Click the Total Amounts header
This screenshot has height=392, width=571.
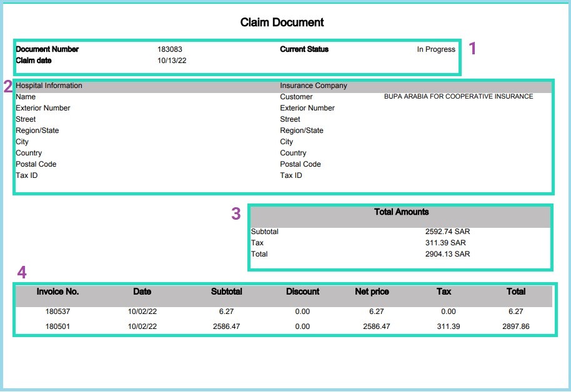[401, 212]
